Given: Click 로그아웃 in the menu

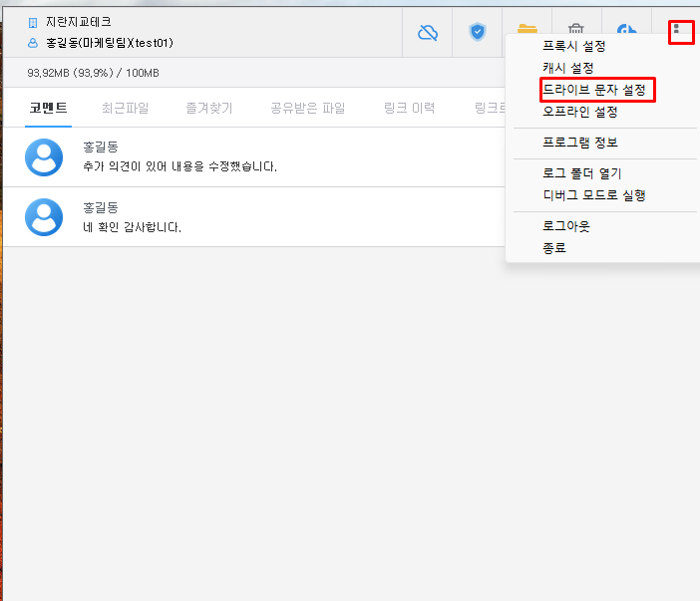Looking at the screenshot, I should click(565, 226).
